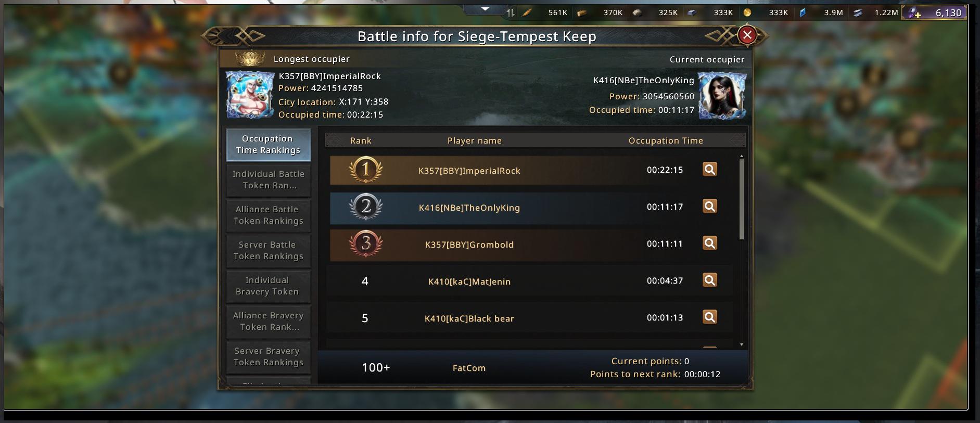This screenshot has height=423, width=980.
Task: View Grombold's details via magnifier icon
Action: [x=710, y=243]
